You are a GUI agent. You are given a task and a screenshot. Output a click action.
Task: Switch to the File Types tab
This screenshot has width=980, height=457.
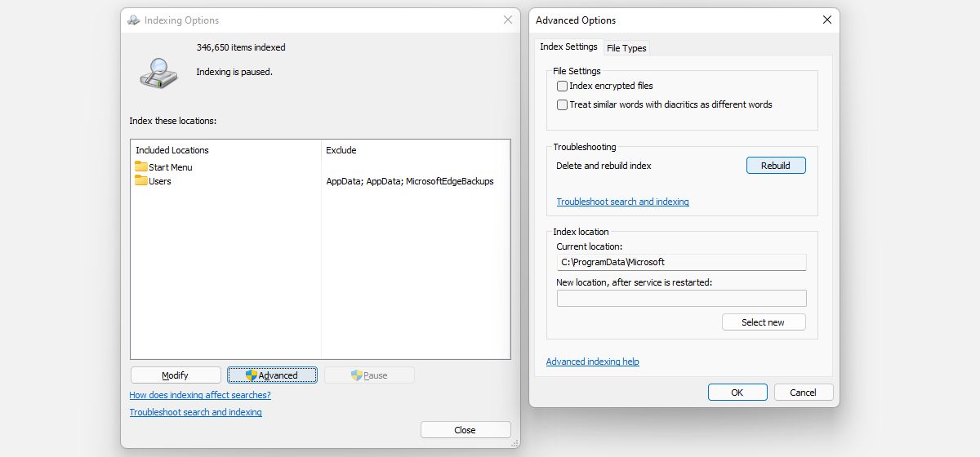click(x=626, y=48)
